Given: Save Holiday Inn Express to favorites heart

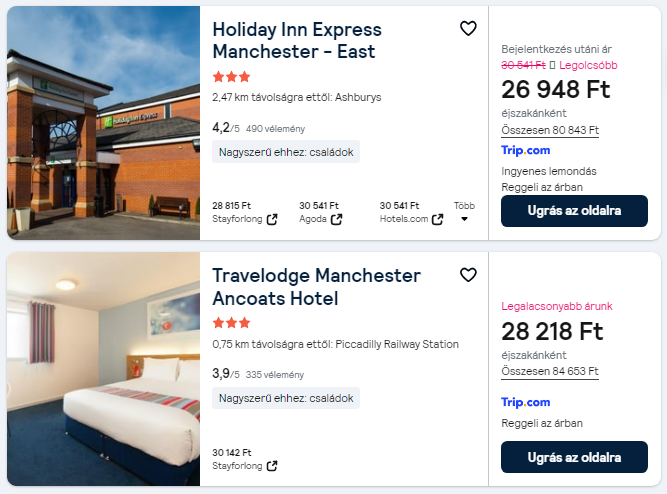Looking at the screenshot, I should coord(468,29).
